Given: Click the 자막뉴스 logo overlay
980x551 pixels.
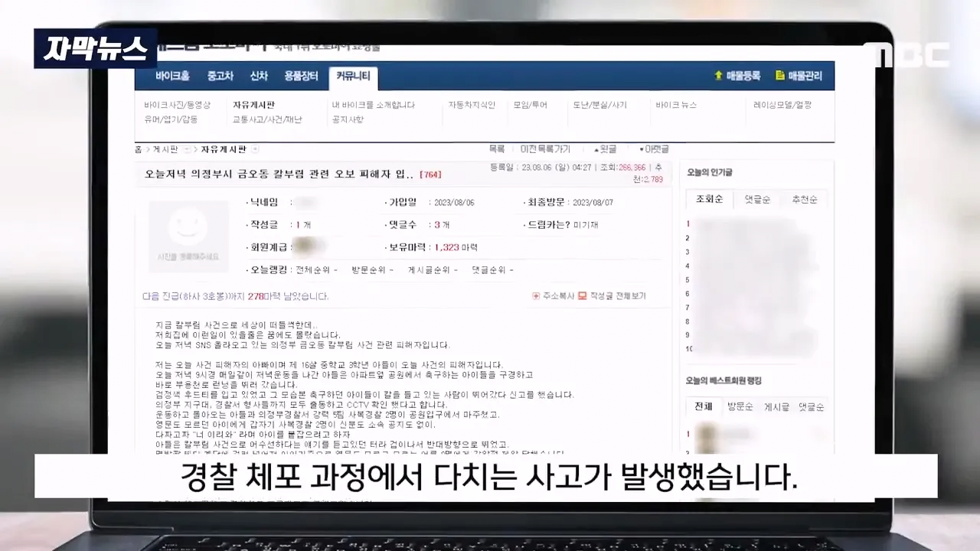Looking at the screenshot, I should (96, 48).
